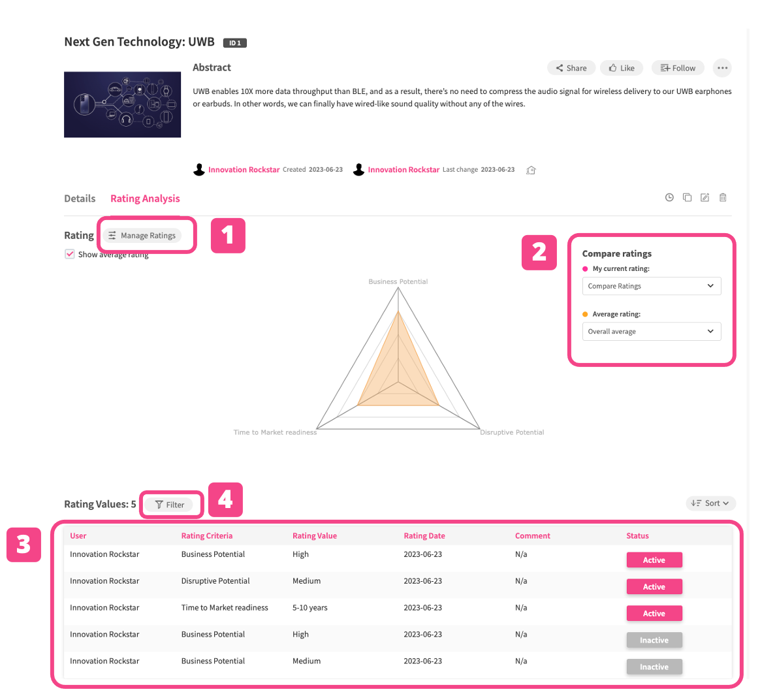This screenshot has height=700, width=760.
Task: Select the Rating Analysis tab
Action: tap(145, 199)
